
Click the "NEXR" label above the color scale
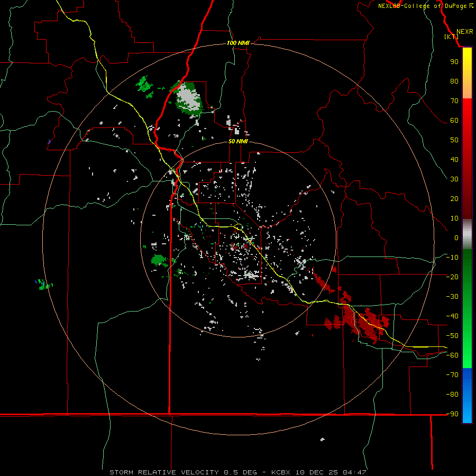point(464,32)
